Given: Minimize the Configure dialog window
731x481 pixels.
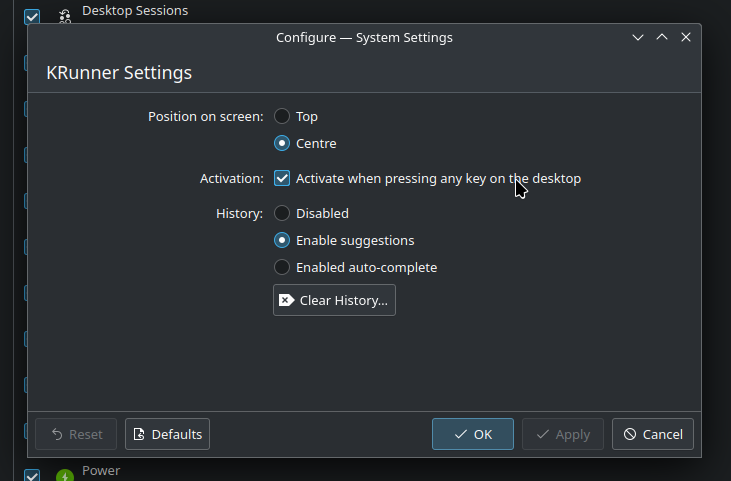Looking at the screenshot, I should click(638, 37).
